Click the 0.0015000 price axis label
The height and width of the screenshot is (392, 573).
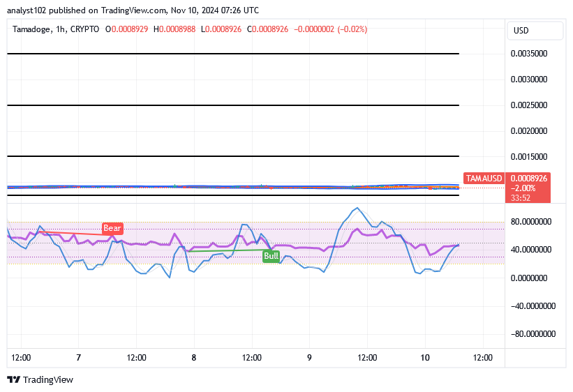[x=529, y=157]
